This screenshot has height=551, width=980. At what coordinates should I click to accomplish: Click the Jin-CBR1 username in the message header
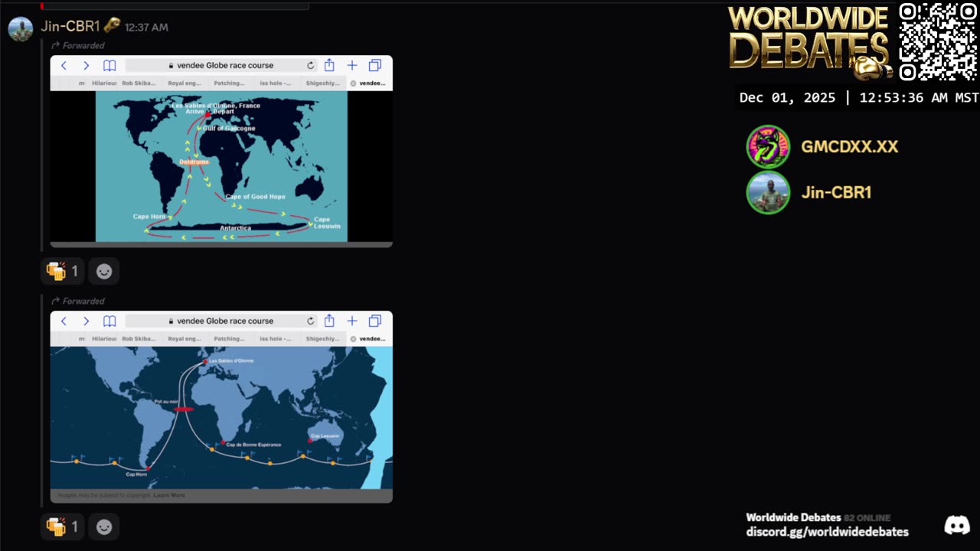(70, 26)
